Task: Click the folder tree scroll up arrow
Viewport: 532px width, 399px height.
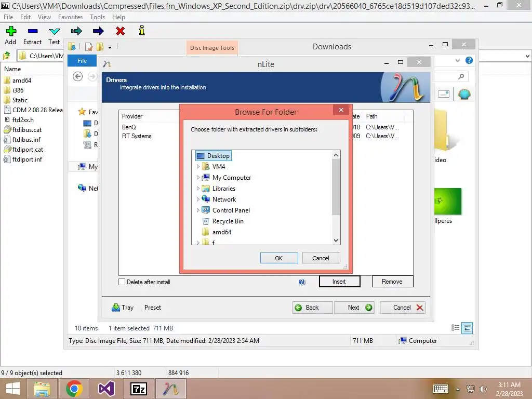Action: tap(336, 155)
